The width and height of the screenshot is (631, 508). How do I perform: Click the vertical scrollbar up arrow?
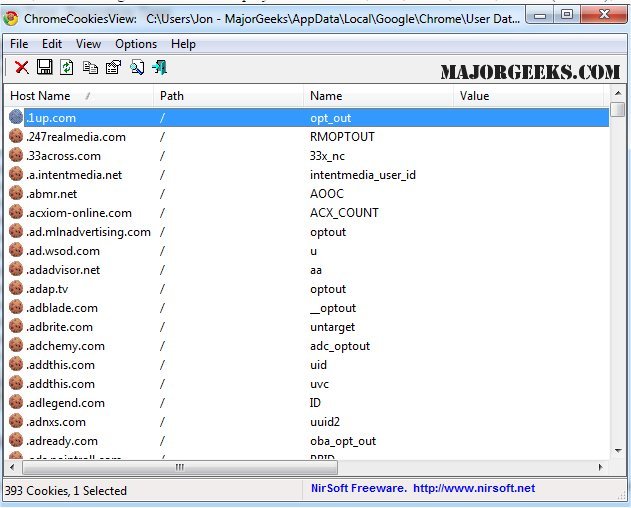pyautogui.click(x=617, y=109)
